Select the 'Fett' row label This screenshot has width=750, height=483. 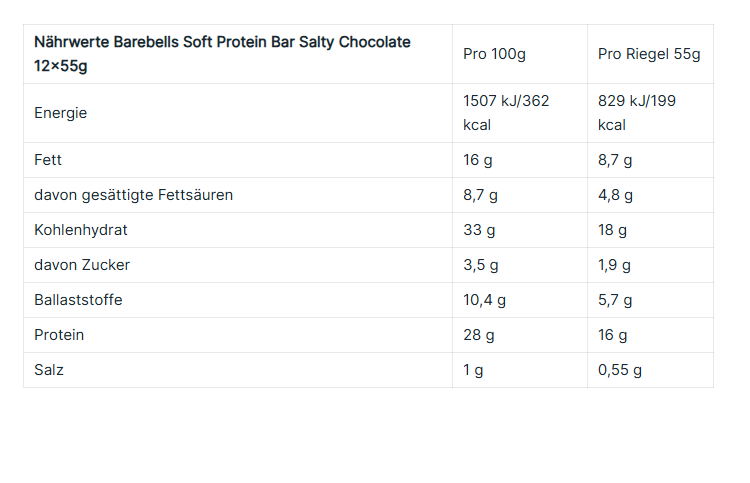(x=49, y=160)
